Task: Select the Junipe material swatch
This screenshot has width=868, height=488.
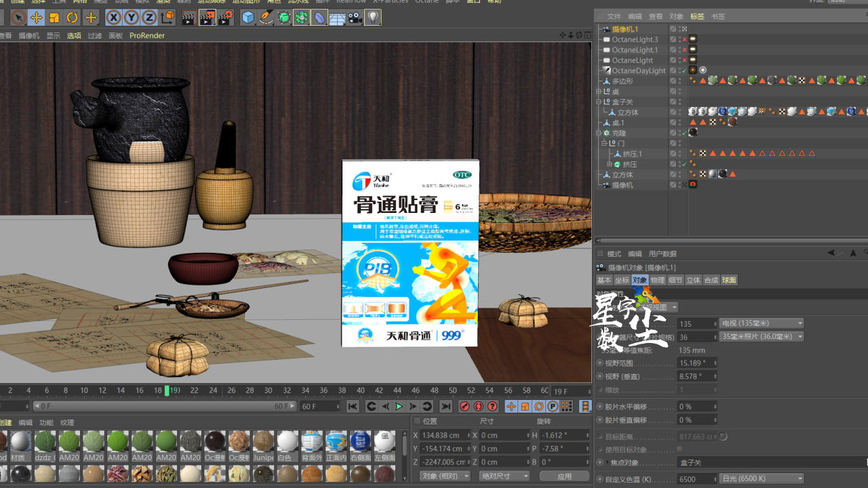Action: [x=263, y=445]
